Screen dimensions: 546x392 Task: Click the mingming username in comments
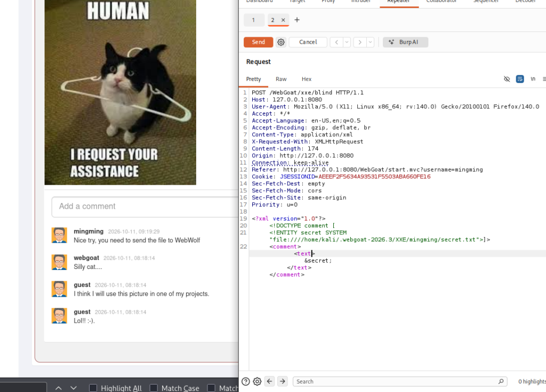point(89,231)
